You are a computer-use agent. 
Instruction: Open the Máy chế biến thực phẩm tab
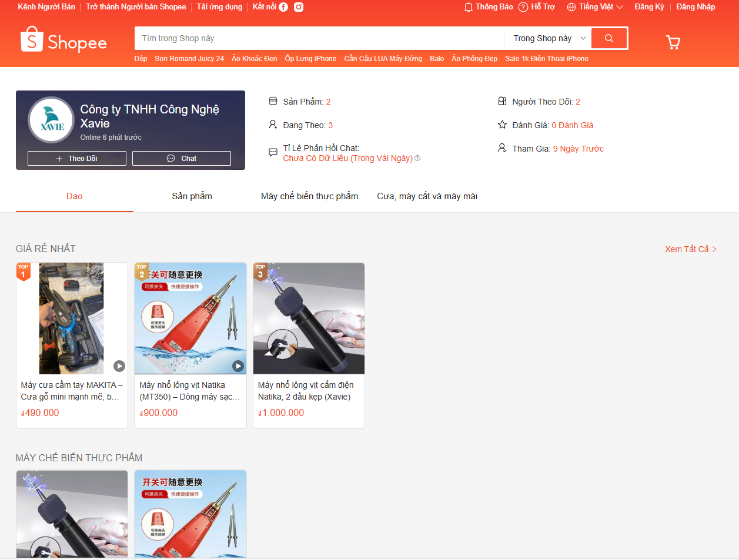point(310,196)
